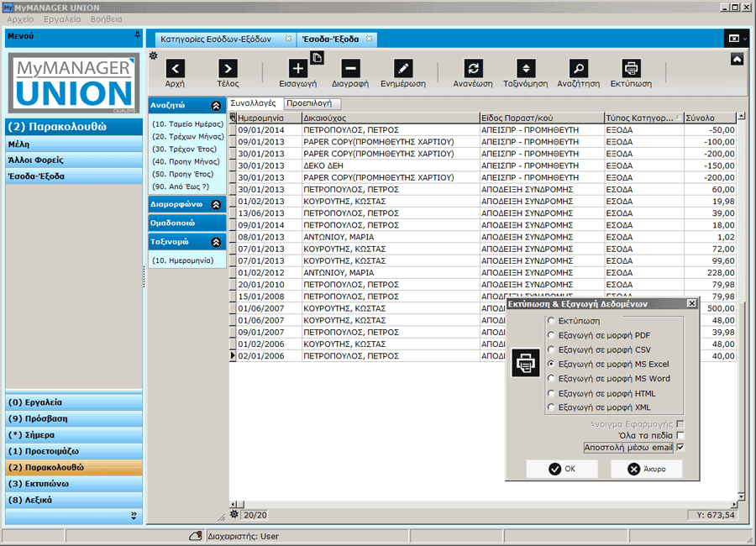
Task: Choose Εξαγωγή σε μορφή HTML
Action: [551, 393]
